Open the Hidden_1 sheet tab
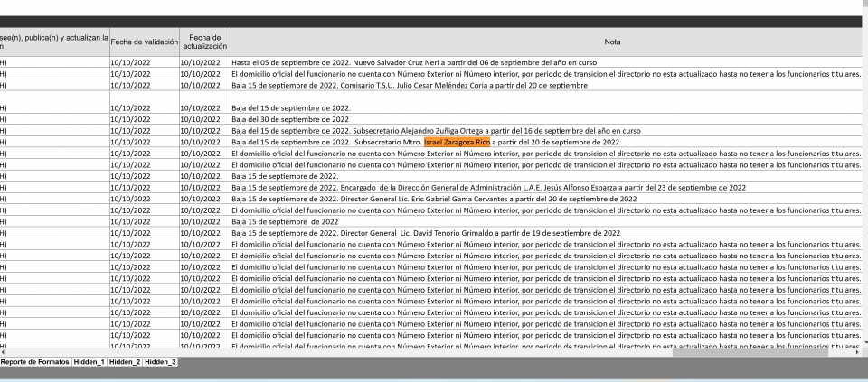The width and height of the screenshot is (868, 382). [x=89, y=361]
